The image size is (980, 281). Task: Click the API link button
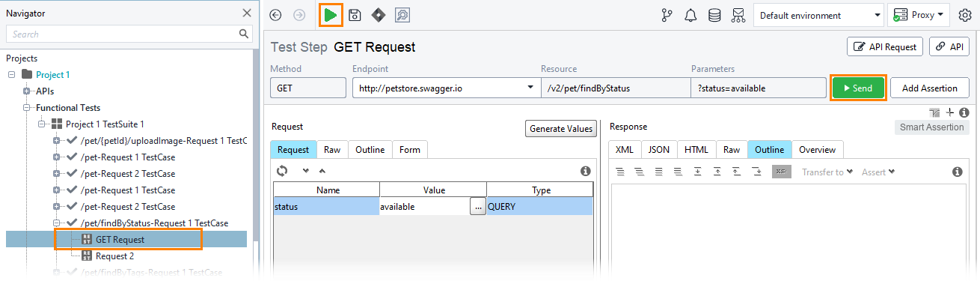949,46
